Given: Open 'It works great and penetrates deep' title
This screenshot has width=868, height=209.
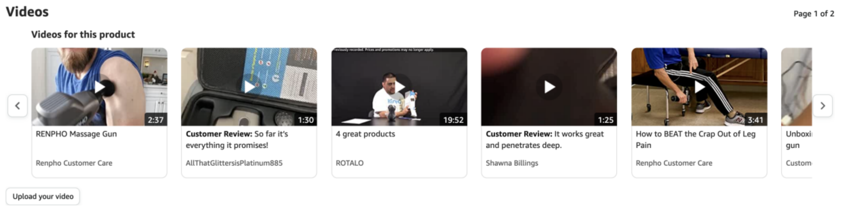Looking at the screenshot, I should click(545, 139).
